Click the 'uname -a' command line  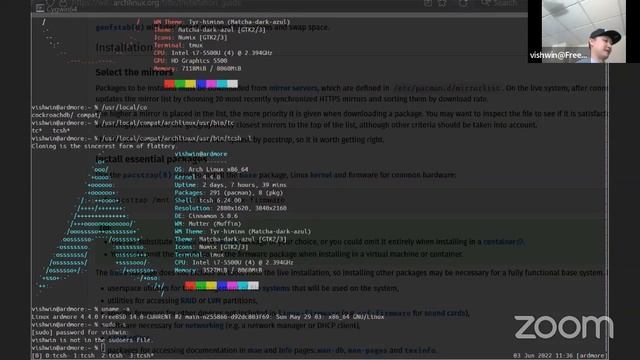pyautogui.click(x=81, y=309)
